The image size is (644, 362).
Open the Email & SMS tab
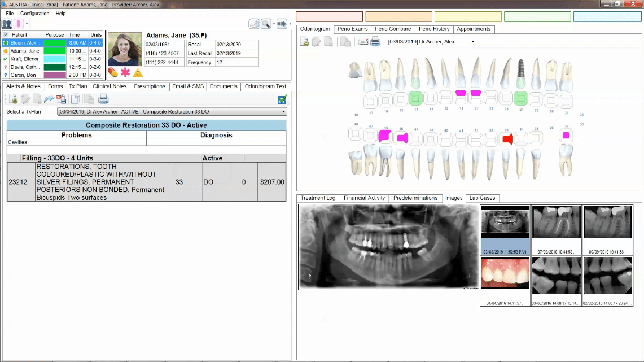tap(188, 86)
